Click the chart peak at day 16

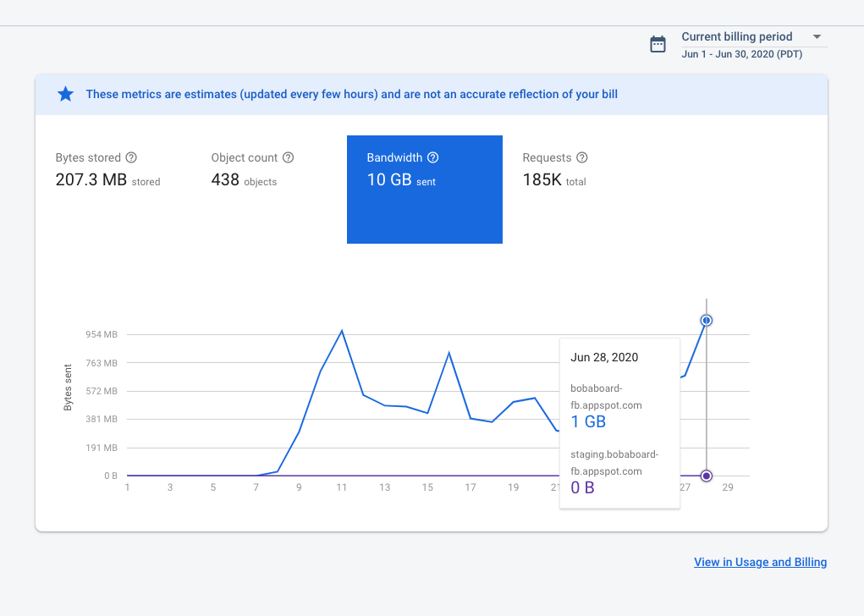click(449, 353)
